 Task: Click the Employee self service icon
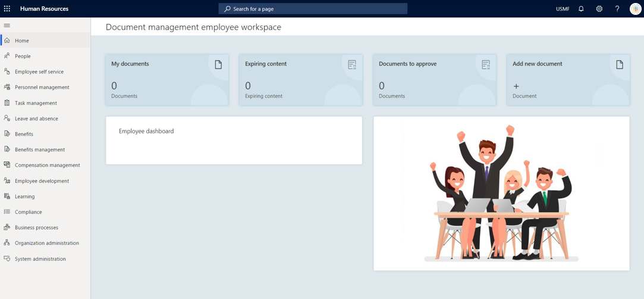click(7, 71)
